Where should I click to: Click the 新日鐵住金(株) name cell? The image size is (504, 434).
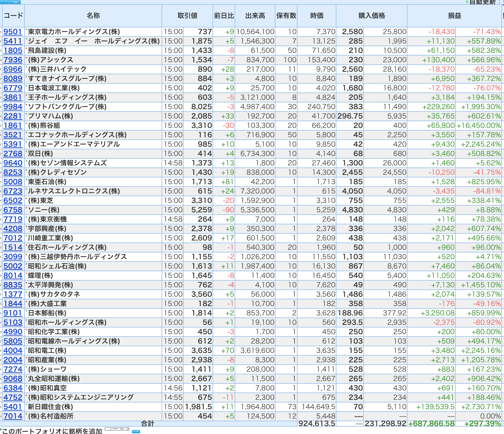[x=93, y=407]
